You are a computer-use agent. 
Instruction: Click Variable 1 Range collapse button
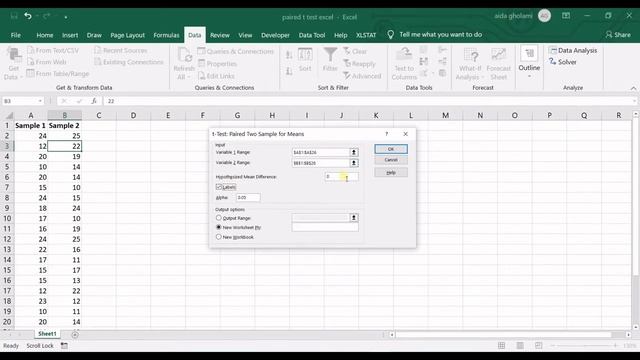354,152
